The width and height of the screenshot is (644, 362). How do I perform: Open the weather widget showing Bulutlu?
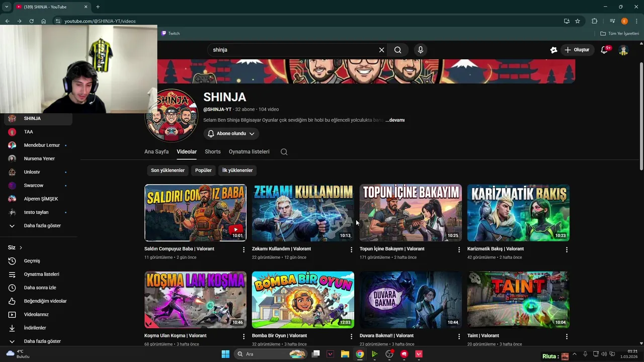[x=18, y=354]
